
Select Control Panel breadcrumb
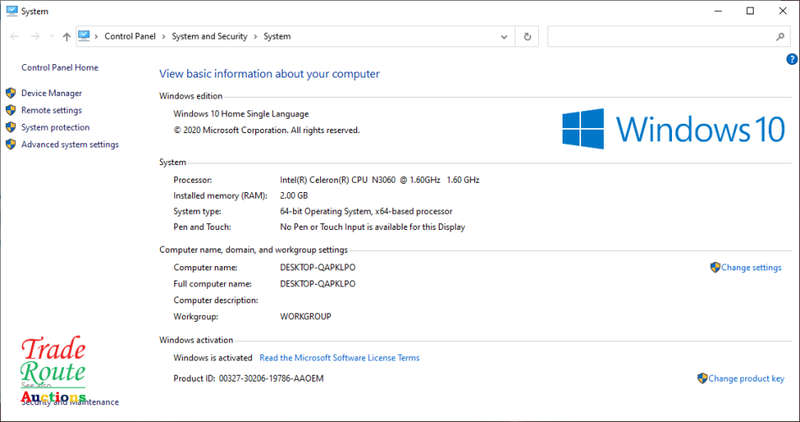[130, 36]
